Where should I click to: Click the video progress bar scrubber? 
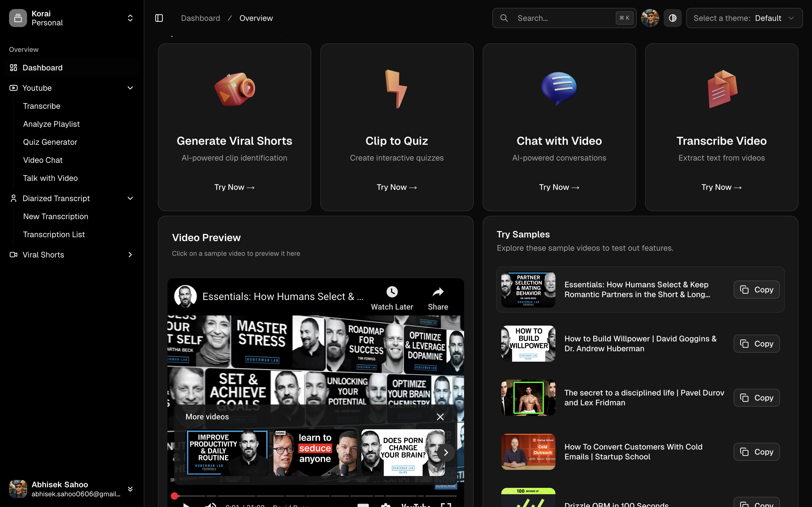pos(175,496)
